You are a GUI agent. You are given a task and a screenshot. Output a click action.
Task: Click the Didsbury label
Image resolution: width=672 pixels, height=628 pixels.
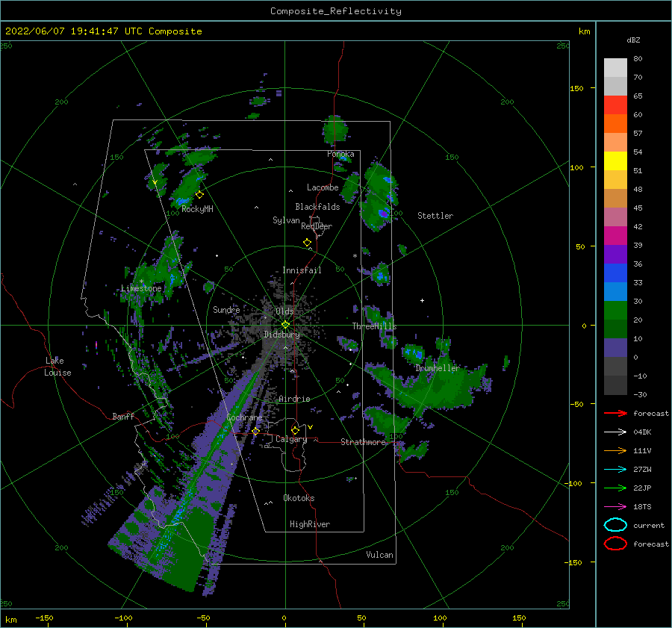click(281, 335)
